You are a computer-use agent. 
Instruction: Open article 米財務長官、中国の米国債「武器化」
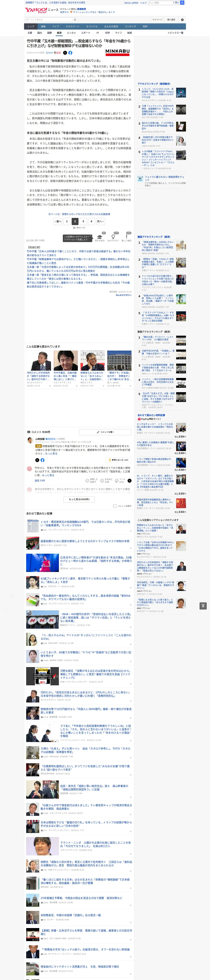70,915
